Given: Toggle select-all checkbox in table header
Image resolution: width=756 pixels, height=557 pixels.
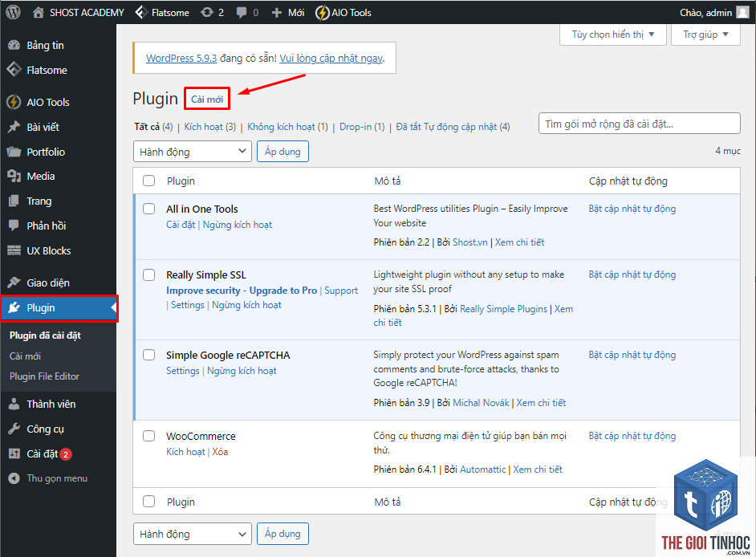Looking at the screenshot, I should pyautogui.click(x=149, y=181).
